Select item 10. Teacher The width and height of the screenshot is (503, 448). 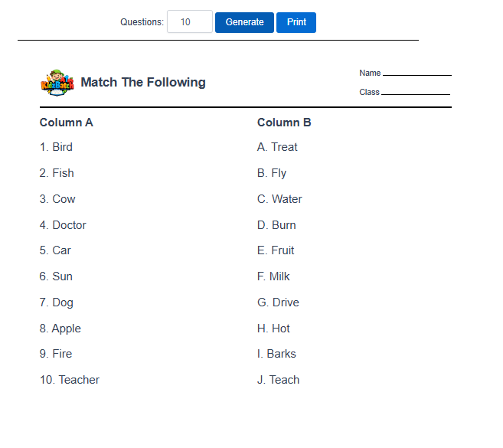pyautogui.click(x=70, y=380)
